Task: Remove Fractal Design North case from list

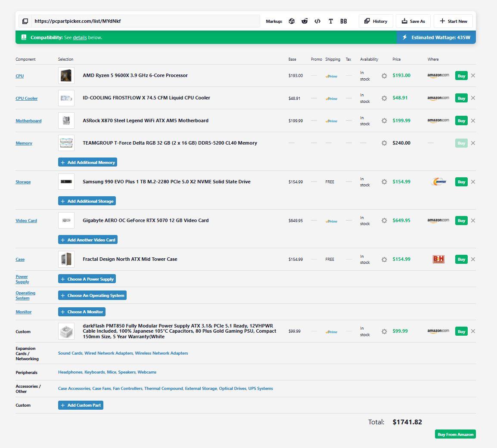Action: (473, 259)
